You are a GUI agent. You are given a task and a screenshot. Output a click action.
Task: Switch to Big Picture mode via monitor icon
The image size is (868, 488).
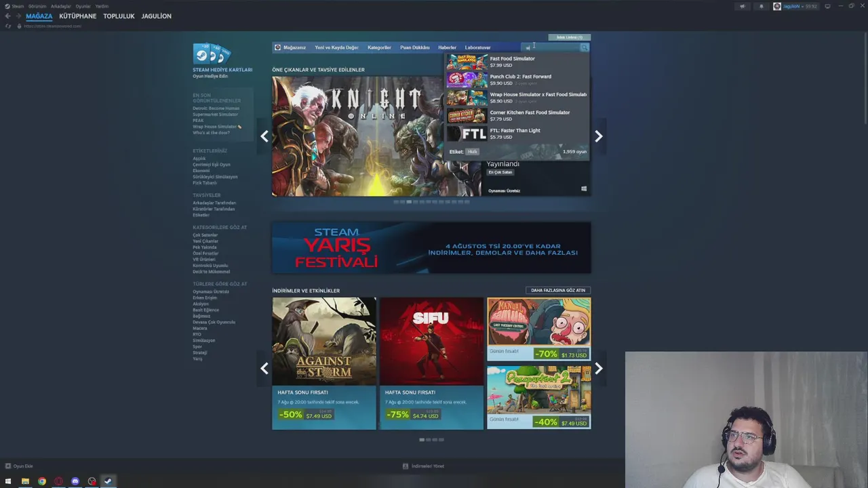pos(827,6)
